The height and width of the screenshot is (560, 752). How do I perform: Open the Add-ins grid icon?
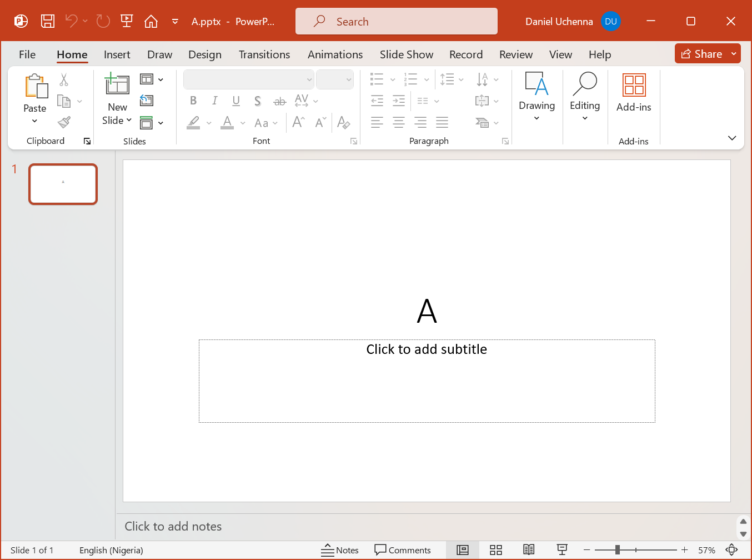[634, 86]
